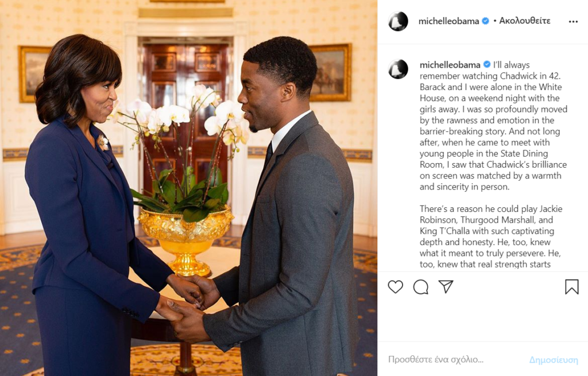
Task: Click the michelleobama username in the caption
Action: [x=450, y=65]
